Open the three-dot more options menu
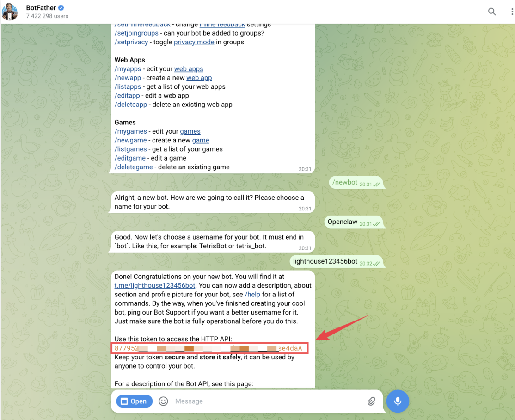This screenshot has width=515, height=420. click(x=512, y=12)
